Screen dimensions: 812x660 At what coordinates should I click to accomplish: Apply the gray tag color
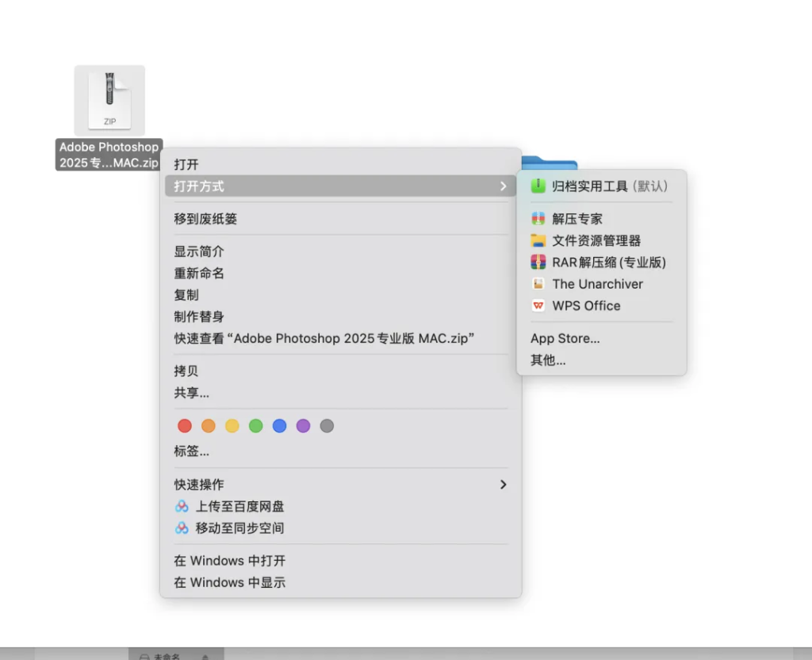(x=327, y=426)
